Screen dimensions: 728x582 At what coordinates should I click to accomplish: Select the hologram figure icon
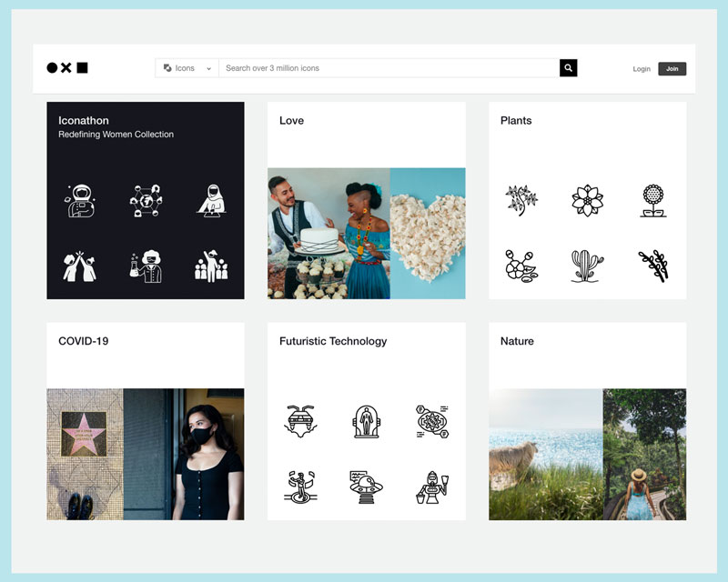point(300,487)
